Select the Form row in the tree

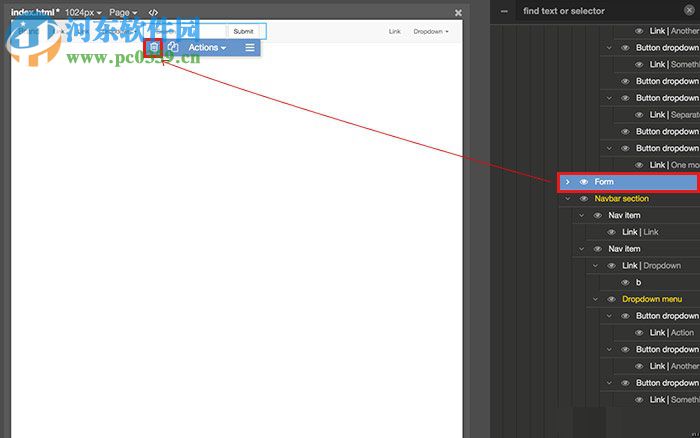628,182
